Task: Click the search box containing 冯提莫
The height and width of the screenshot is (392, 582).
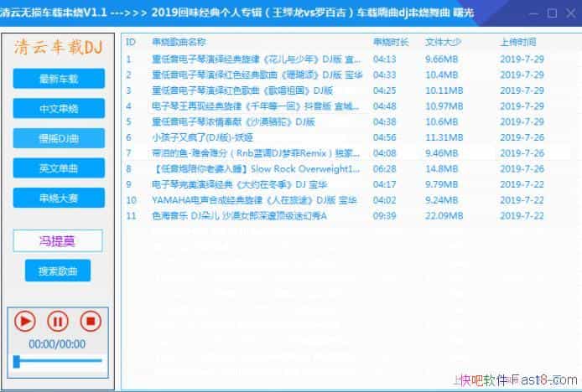Action: click(x=59, y=241)
